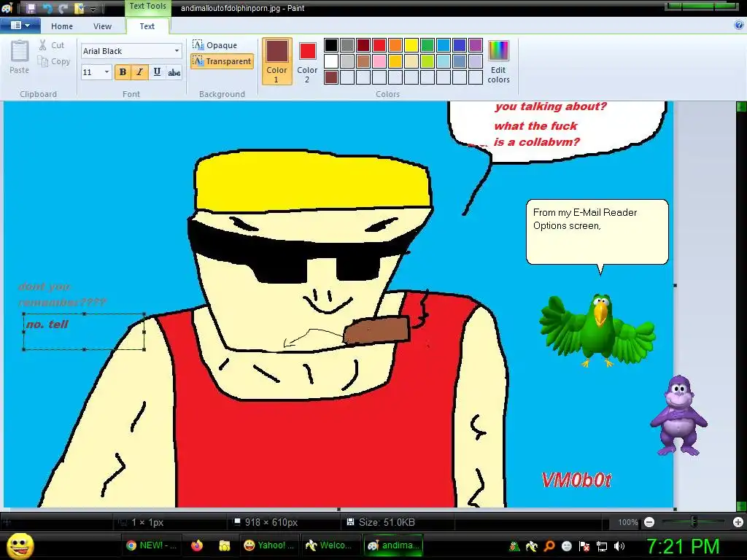This screenshot has width=747, height=560.
Task: Click the vertical scrollbar of the canvas
Action: pyautogui.click(x=741, y=305)
